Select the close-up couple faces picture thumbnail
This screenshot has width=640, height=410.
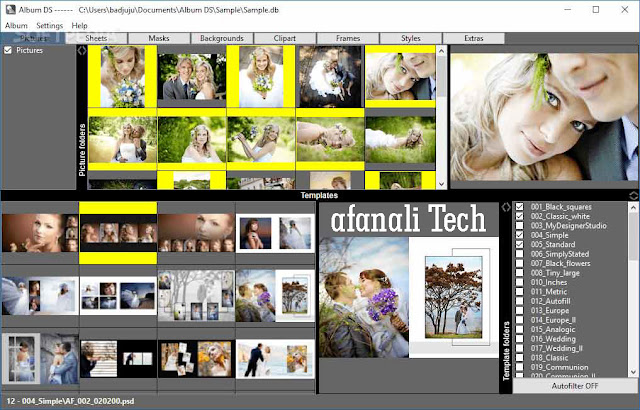(x=400, y=76)
